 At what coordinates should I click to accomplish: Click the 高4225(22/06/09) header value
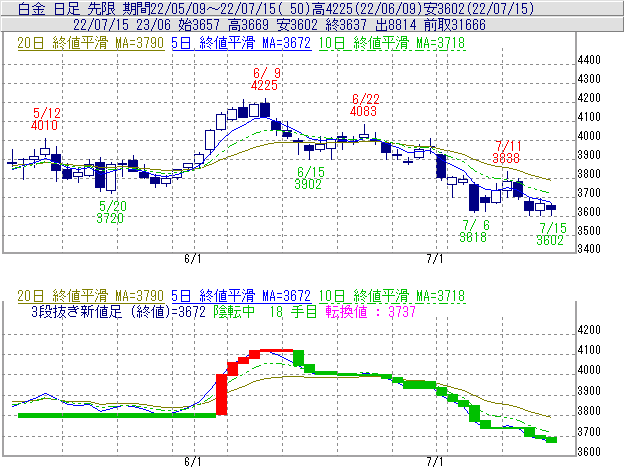click(x=369, y=8)
